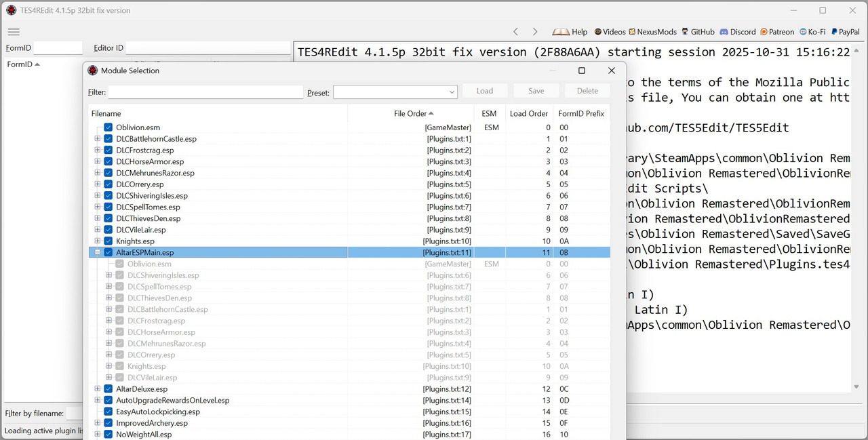Sort by Load Order column header
The height and width of the screenshot is (440, 868).
pyautogui.click(x=529, y=113)
